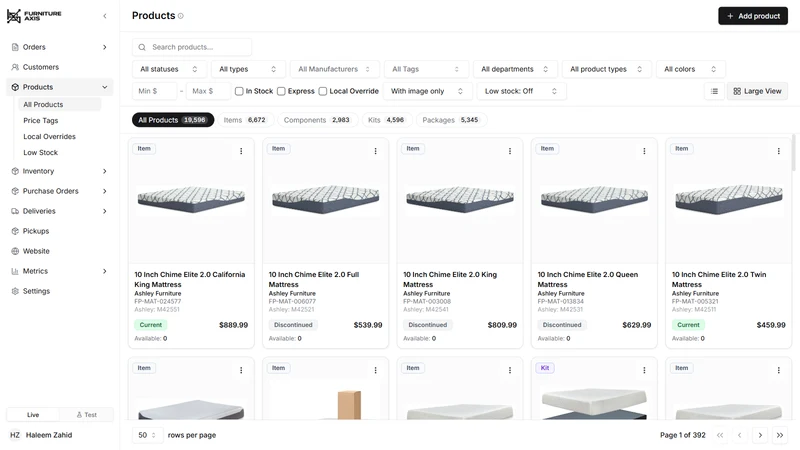Image resolution: width=800 pixels, height=450 pixels.
Task: Open the three-dot menu on the Kit card
Action: pos(644,370)
